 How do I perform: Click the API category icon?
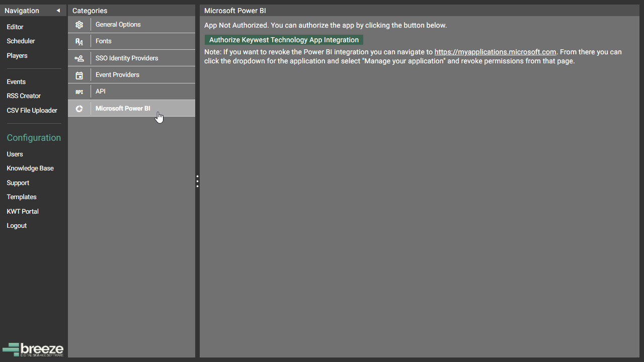coord(79,92)
